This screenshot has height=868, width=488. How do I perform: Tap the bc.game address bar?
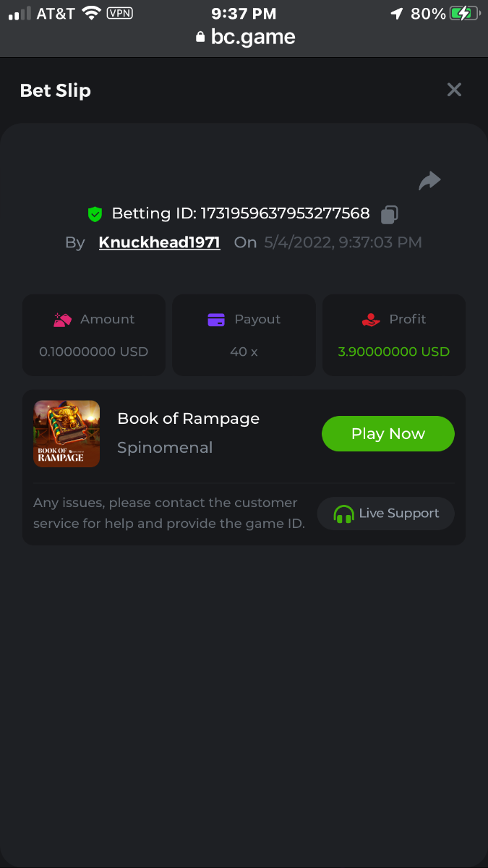[244, 37]
